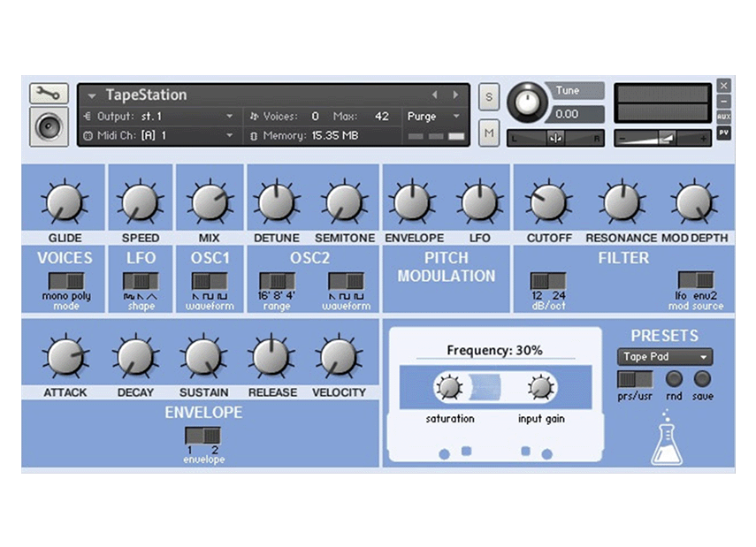
Task: Open the TapeStation instrument name dropdown
Action: 91,96
